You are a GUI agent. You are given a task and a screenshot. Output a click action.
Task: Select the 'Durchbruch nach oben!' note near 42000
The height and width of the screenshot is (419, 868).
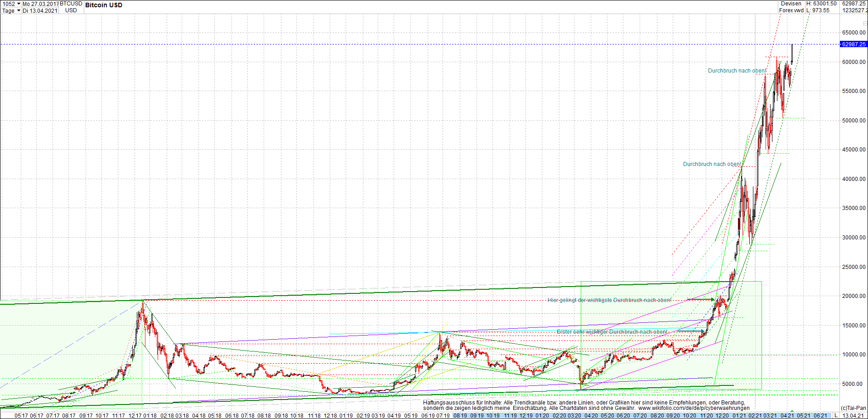(712, 164)
